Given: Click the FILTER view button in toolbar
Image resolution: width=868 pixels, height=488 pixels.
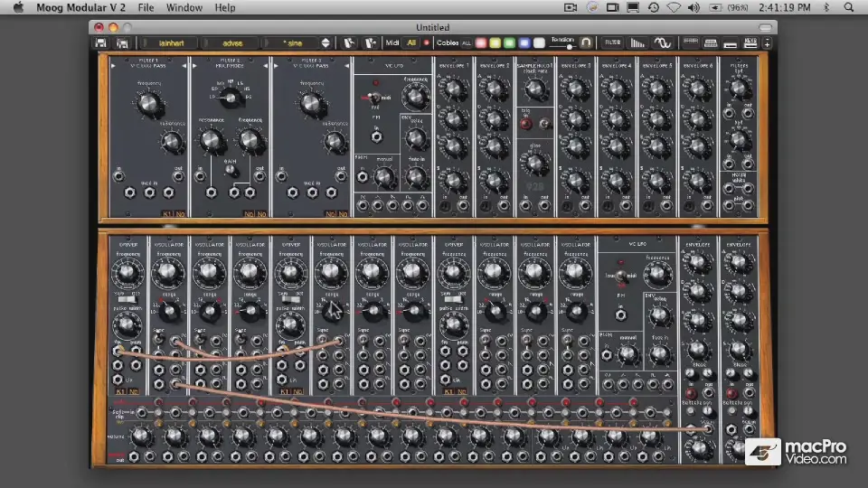Looking at the screenshot, I should pos(613,42).
